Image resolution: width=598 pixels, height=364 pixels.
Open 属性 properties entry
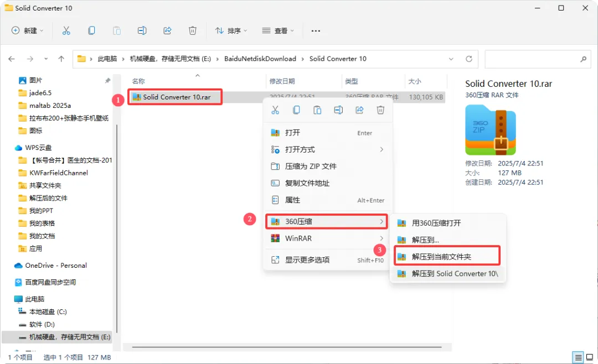pyautogui.click(x=328, y=200)
